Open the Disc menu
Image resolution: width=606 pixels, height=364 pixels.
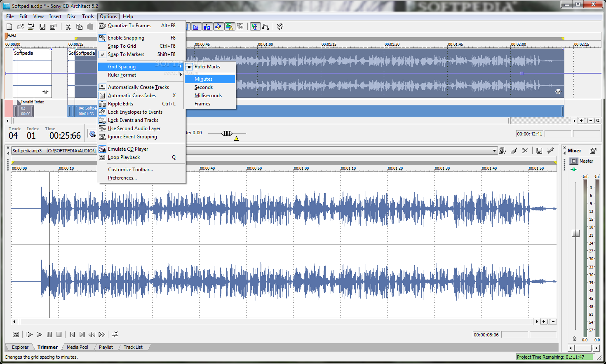pos(72,16)
